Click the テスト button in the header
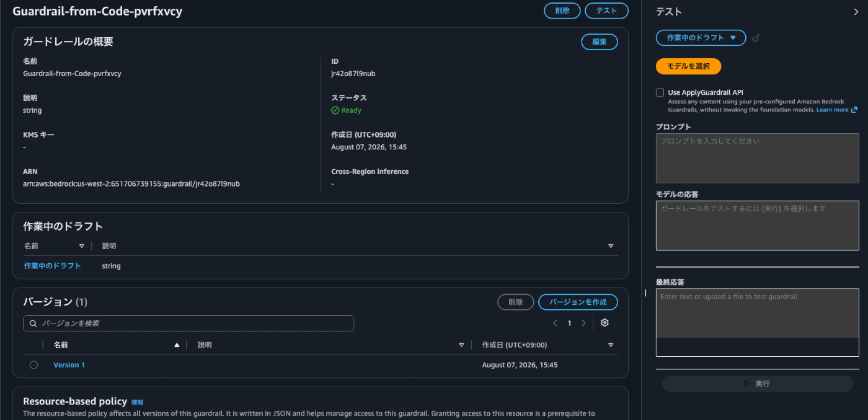This screenshot has width=868, height=420. point(606,11)
